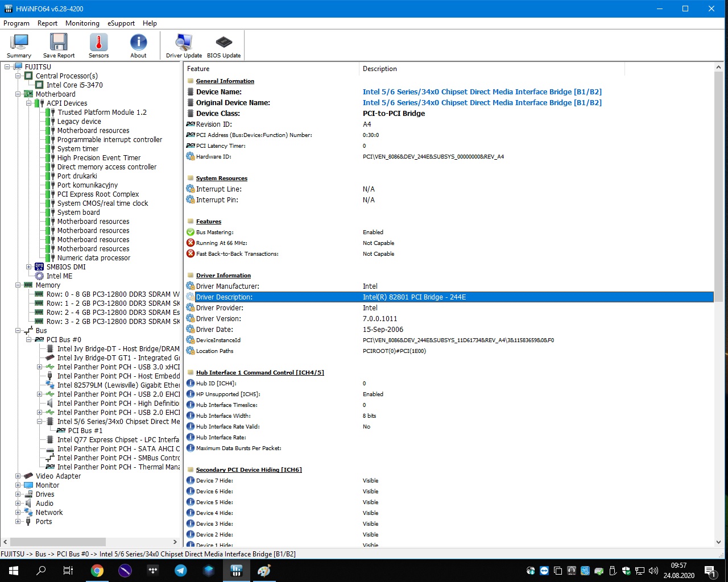The image size is (728, 582).
Task: Select the Device 7 Hide row
Action: point(449,481)
